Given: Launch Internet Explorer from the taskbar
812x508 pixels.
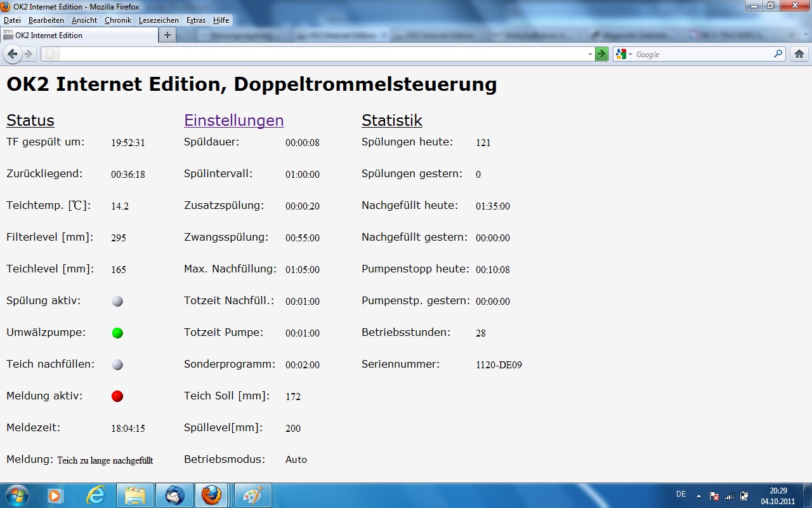Looking at the screenshot, I should coord(96,495).
